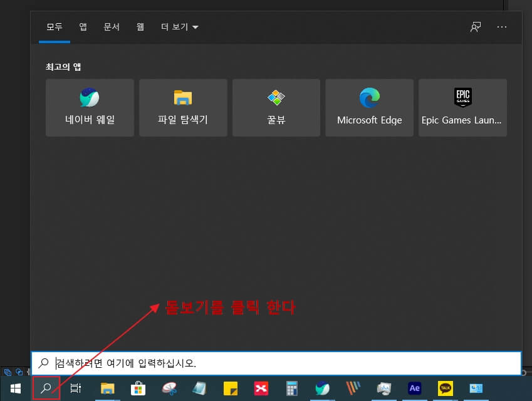Click the taskbar search magnifier icon
The image size is (532, 401).
coord(46,388)
